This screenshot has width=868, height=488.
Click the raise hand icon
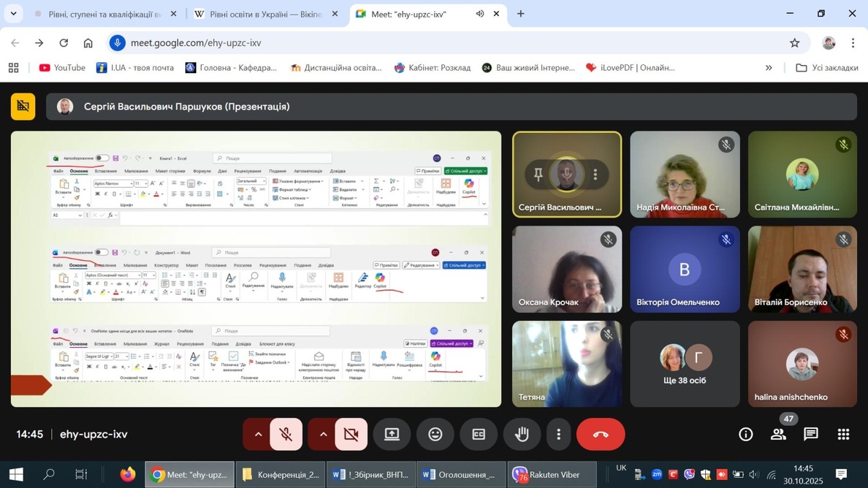[x=522, y=435]
